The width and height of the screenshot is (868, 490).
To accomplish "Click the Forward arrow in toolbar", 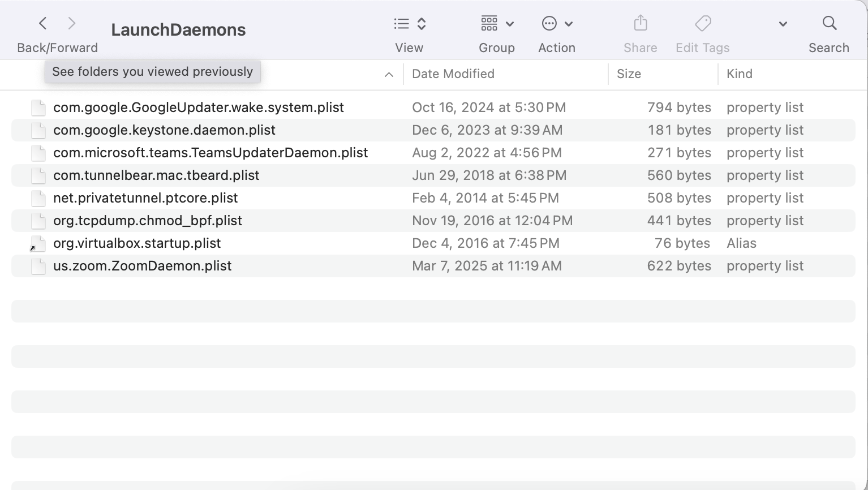I will tap(71, 23).
